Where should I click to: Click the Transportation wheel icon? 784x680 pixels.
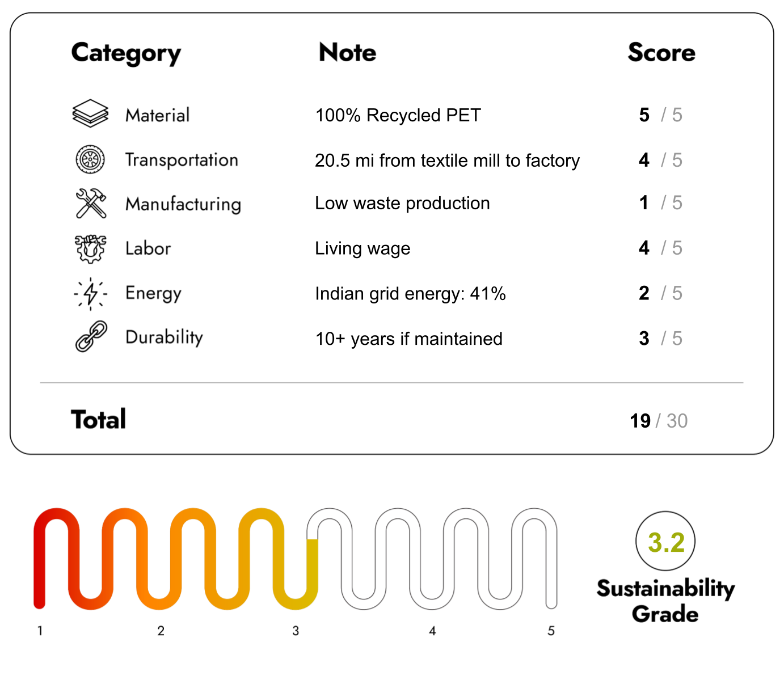click(90, 159)
